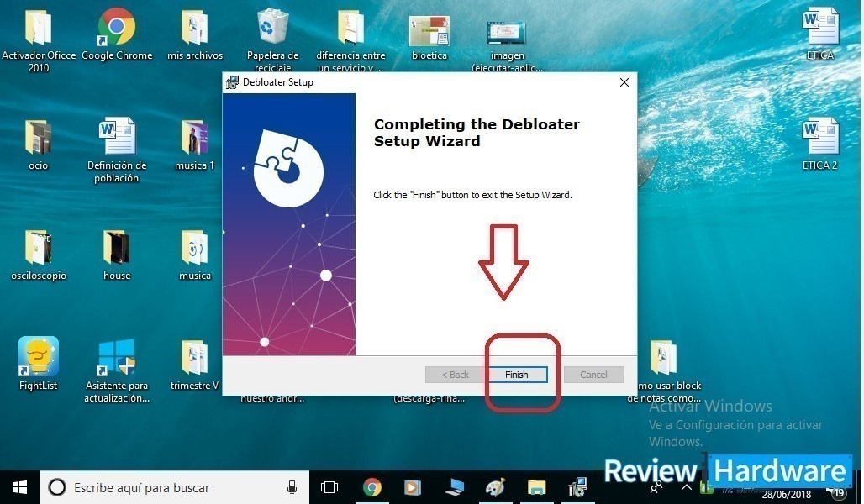
Task: Click the text Click the "Finish" button to exit
Action: (473, 195)
